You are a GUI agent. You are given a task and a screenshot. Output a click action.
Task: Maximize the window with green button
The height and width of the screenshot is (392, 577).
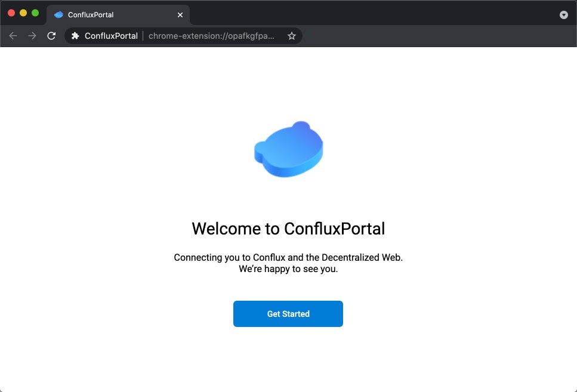(35, 13)
